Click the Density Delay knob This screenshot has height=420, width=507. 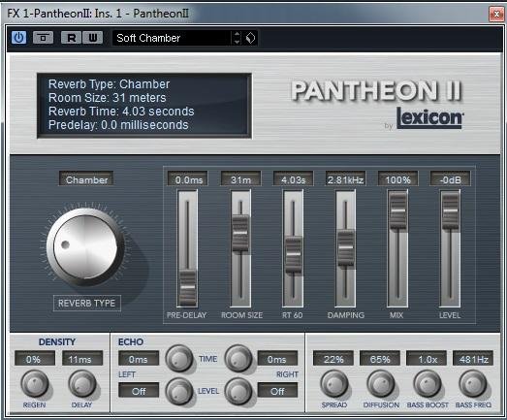point(82,384)
